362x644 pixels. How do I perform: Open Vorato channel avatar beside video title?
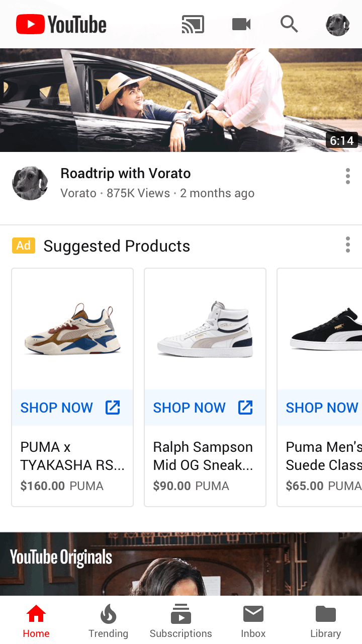[30, 183]
